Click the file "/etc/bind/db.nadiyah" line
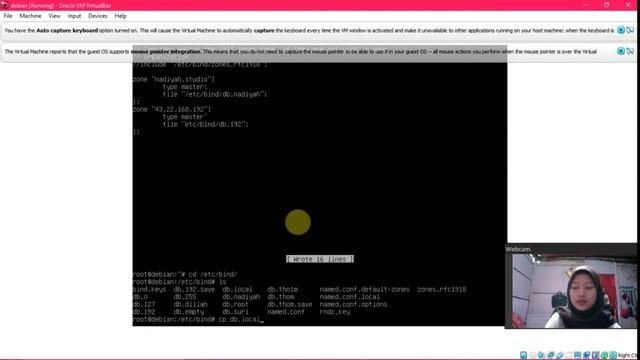 (x=215, y=94)
